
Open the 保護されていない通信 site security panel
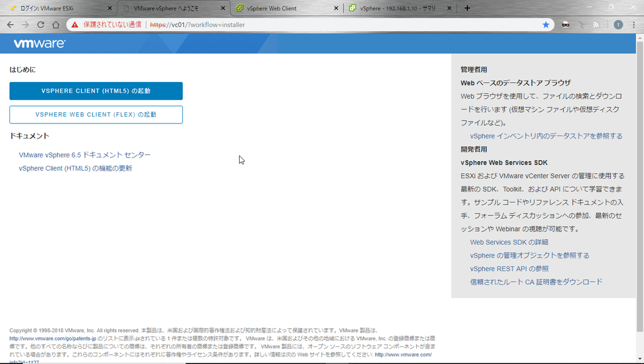pyautogui.click(x=106, y=23)
